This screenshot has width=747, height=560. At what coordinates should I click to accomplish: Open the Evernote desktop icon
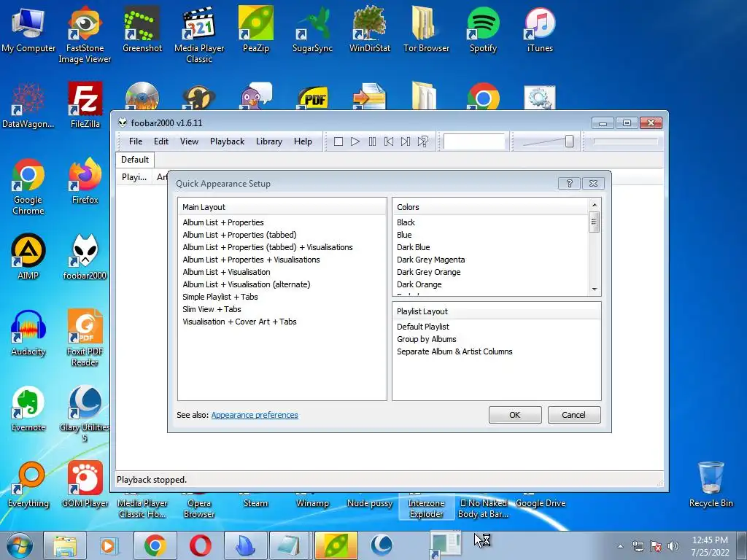[28, 409]
